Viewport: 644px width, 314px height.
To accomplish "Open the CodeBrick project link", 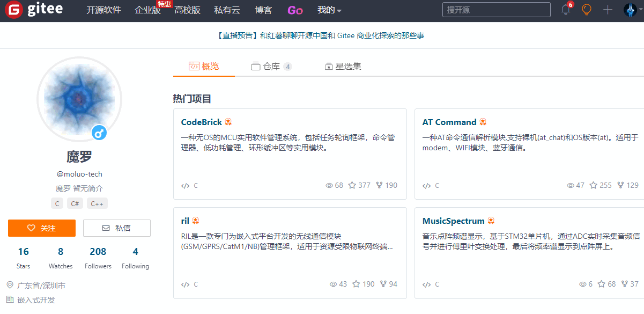I will click(202, 122).
